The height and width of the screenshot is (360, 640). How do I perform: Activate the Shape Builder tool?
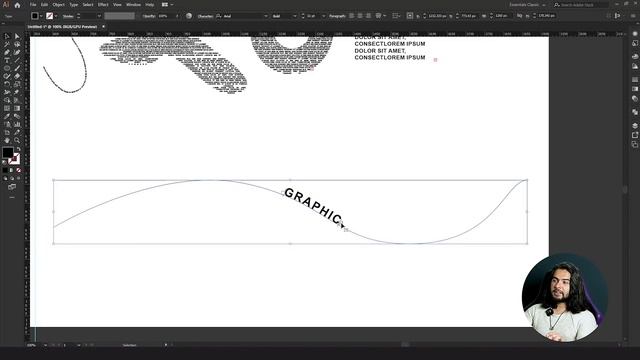(x=7, y=100)
